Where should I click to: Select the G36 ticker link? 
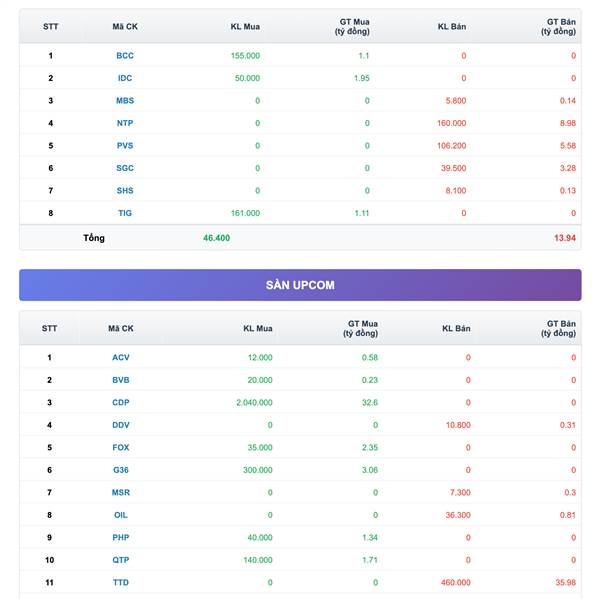coord(121,470)
